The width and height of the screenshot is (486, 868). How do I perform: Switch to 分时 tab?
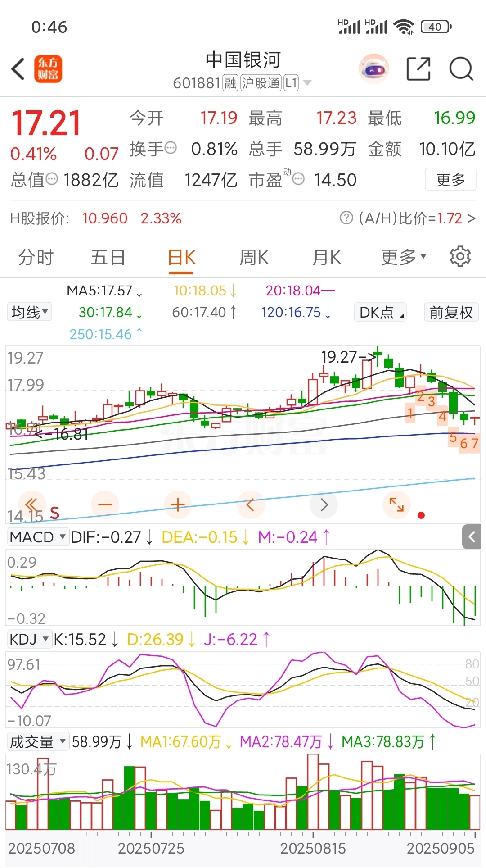point(36,257)
